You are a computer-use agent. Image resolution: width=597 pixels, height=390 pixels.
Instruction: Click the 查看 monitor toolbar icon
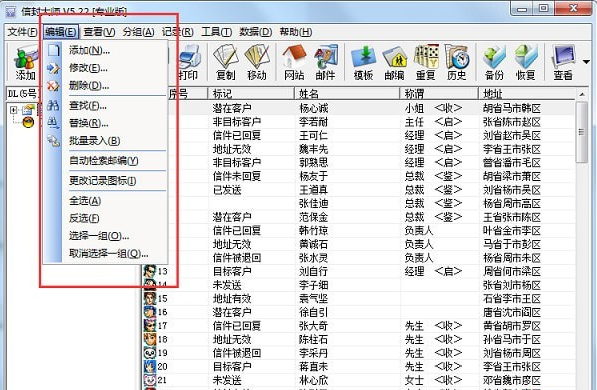[563, 62]
